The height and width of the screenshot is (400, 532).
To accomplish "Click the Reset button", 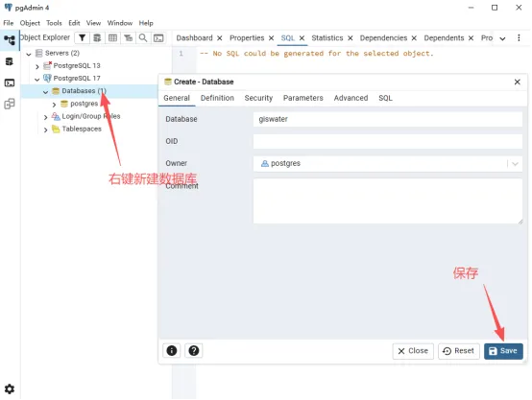I will 458,351.
